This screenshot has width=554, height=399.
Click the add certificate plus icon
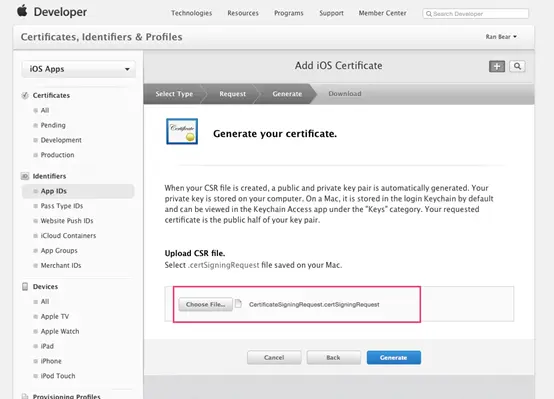coord(497,66)
